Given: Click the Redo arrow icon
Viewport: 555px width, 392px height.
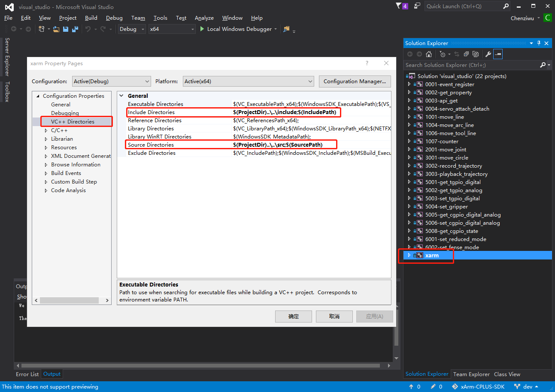Looking at the screenshot, I should (103, 29).
